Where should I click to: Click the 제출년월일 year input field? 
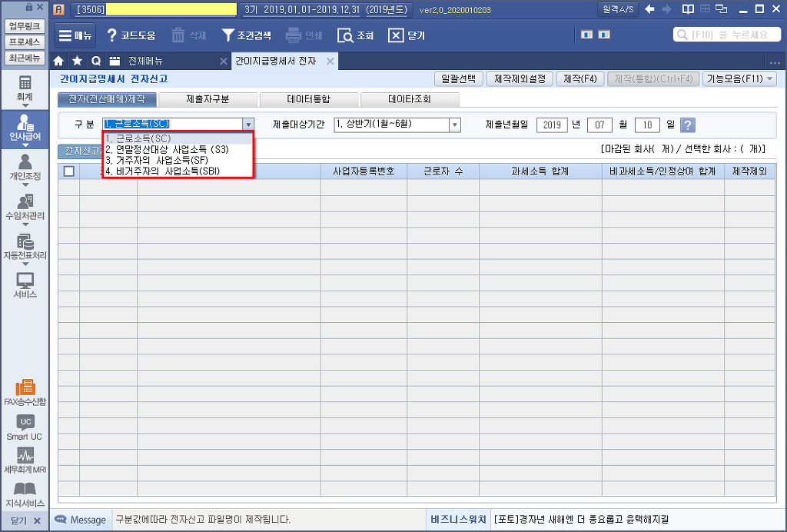(x=551, y=125)
